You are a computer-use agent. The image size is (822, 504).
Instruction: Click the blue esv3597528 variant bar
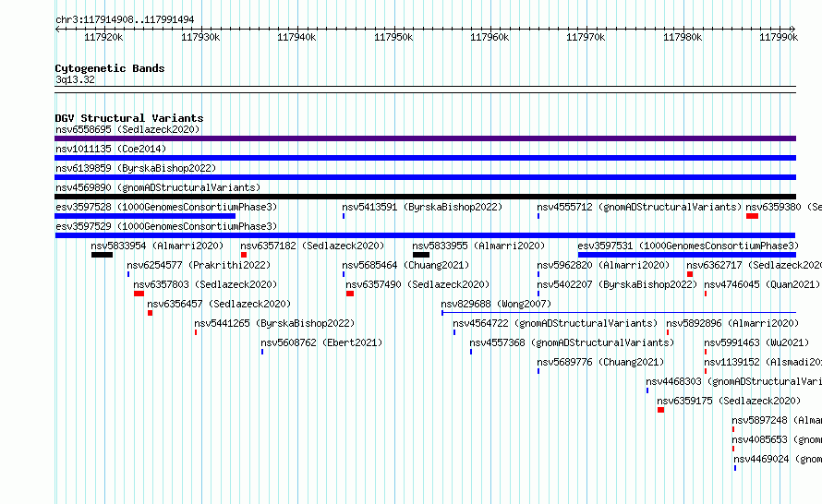pos(145,216)
